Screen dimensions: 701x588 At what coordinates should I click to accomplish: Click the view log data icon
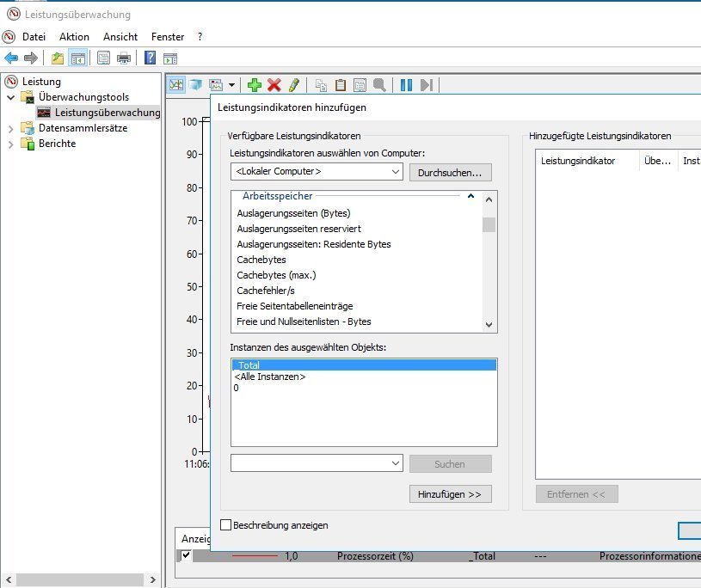[195, 84]
